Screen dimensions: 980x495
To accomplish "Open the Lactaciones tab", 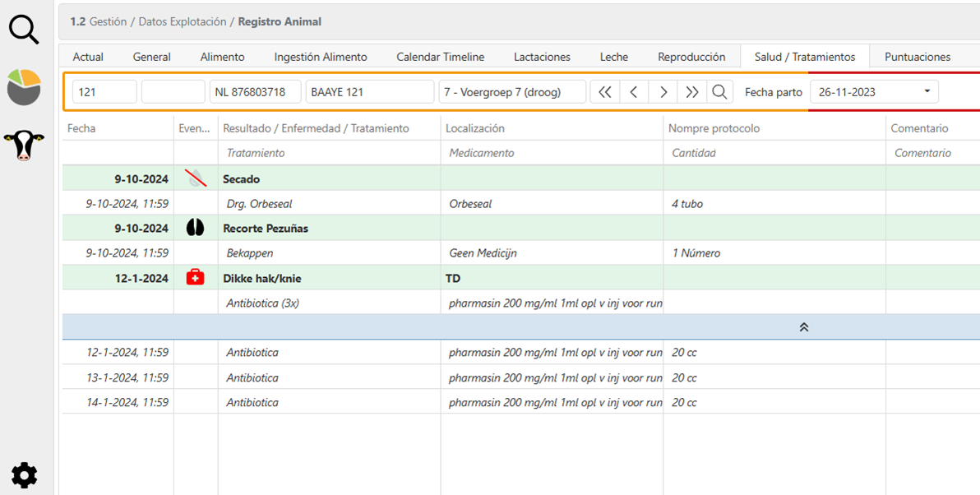I will tap(542, 57).
